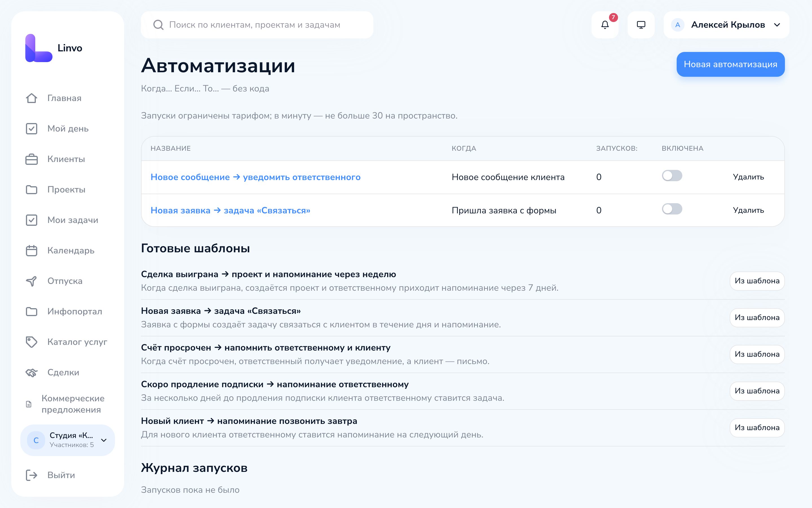Click the folder icon beside Проекты

(x=32, y=189)
